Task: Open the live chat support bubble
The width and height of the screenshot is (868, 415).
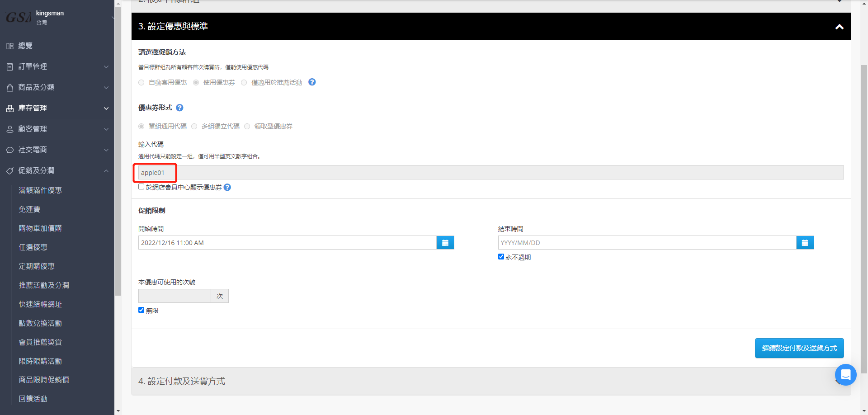Action: point(845,374)
